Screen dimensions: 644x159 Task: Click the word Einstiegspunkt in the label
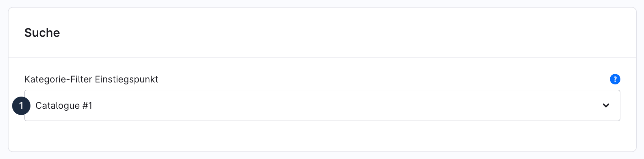126,79
